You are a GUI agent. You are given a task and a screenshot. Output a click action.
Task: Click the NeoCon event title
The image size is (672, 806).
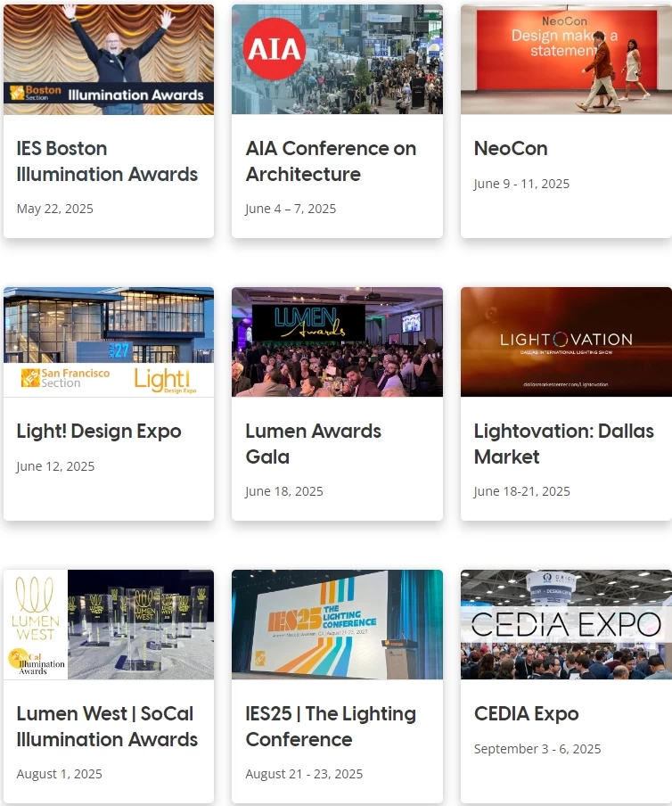coord(511,149)
